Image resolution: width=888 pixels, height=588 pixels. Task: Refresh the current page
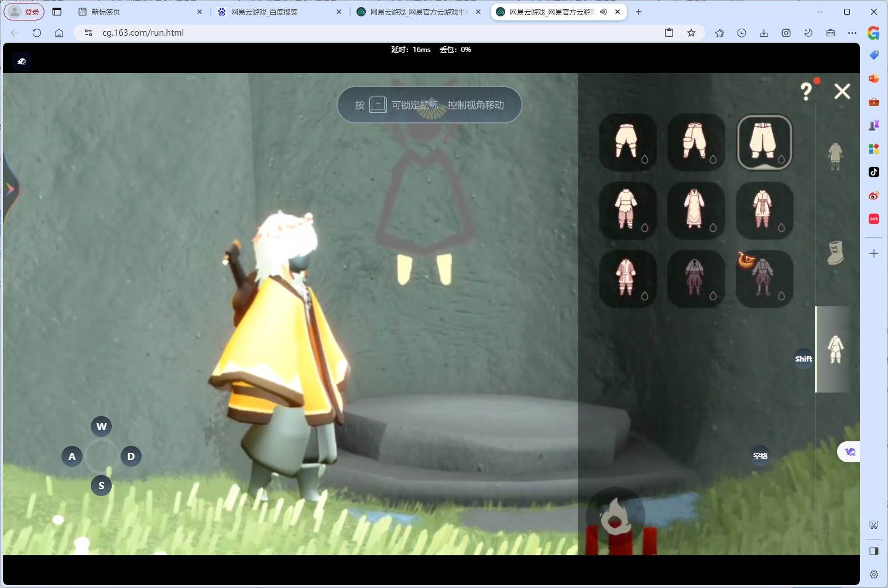click(x=37, y=33)
